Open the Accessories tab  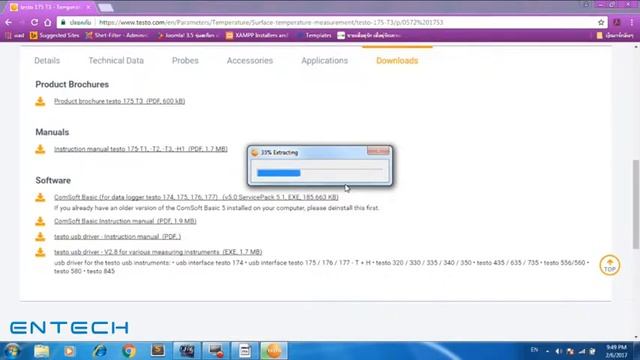250,60
